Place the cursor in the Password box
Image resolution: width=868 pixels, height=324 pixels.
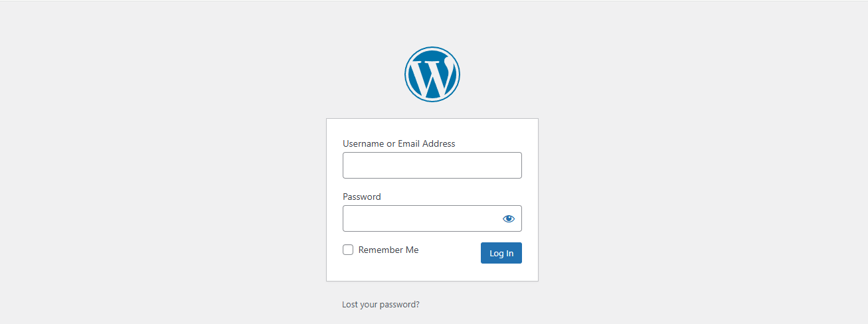point(420,218)
